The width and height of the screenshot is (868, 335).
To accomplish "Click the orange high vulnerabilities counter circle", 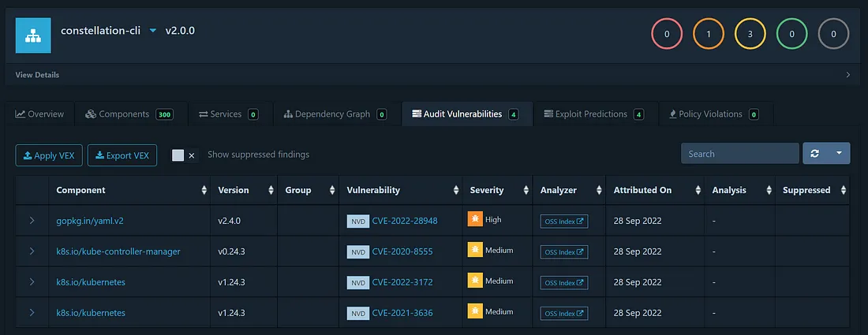I will (708, 34).
